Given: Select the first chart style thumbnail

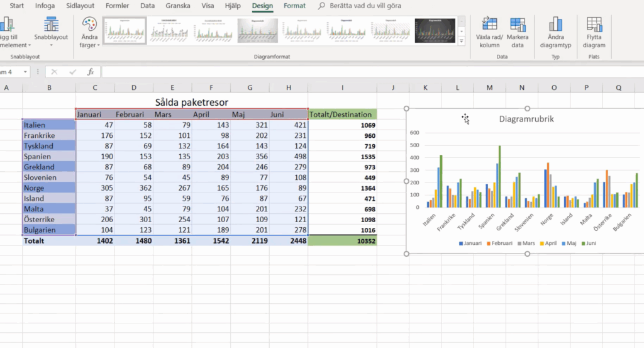Looking at the screenshot, I should coord(125,30).
